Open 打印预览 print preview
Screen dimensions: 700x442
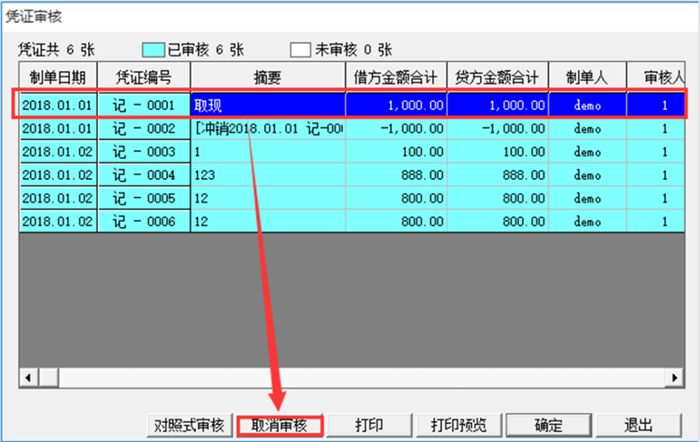point(458,425)
